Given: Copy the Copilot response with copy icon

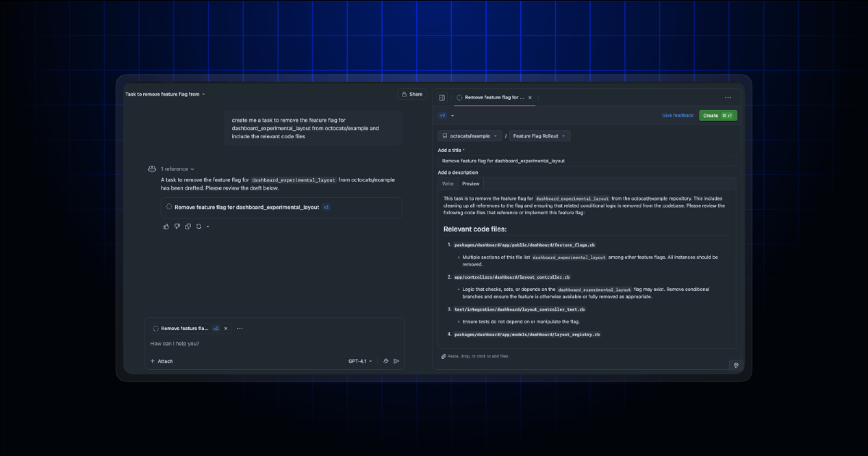Looking at the screenshot, I should [x=188, y=227].
